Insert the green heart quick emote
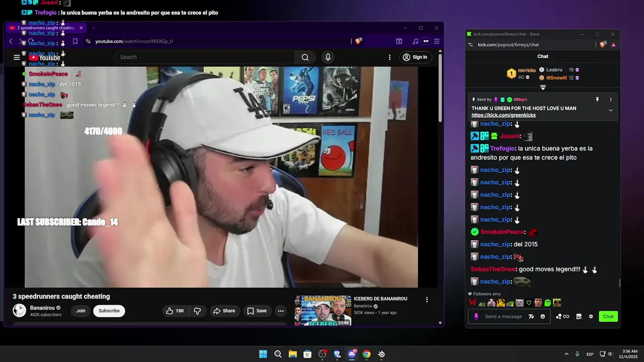This screenshot has width=644, height=362. pyautogui.click(x=529, y=303)
